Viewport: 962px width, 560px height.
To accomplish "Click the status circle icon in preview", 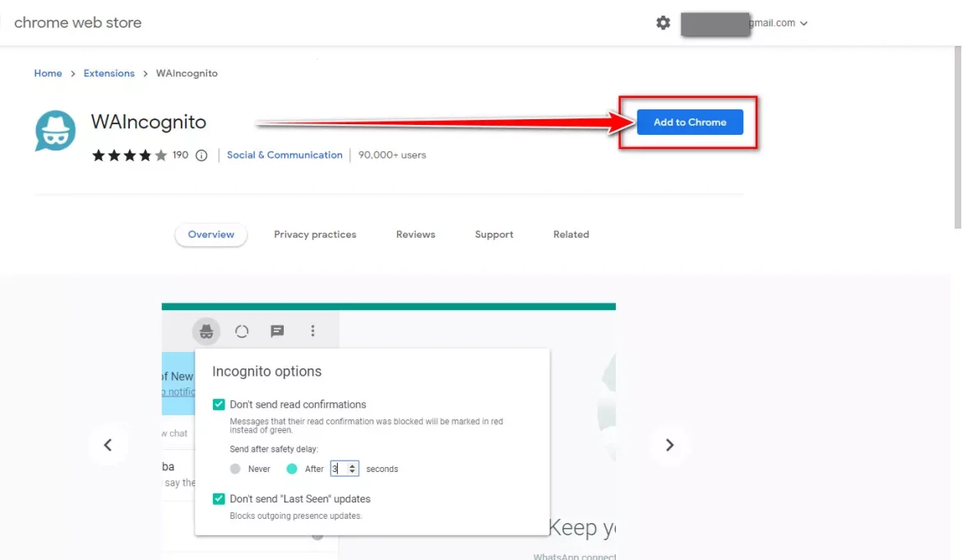I will 242,331.
